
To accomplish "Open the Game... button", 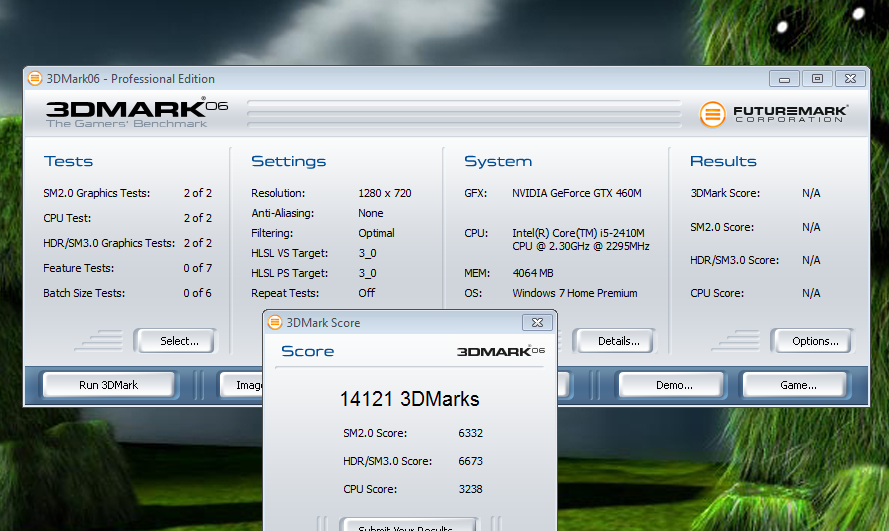I will click(x=798, y=385).
